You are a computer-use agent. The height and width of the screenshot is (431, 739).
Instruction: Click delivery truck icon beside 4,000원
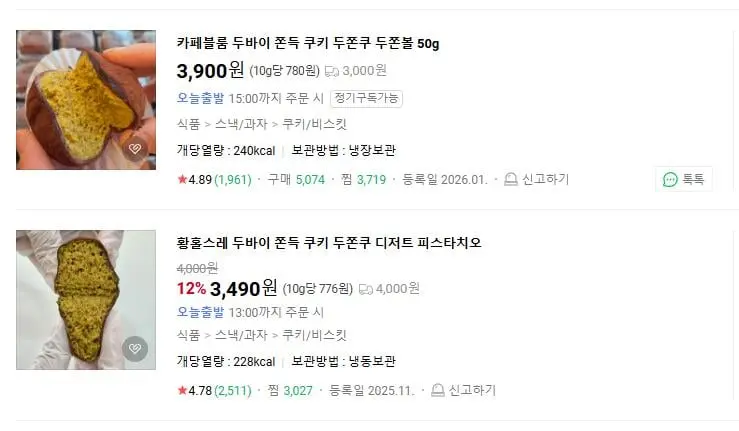tap(366, 289)
